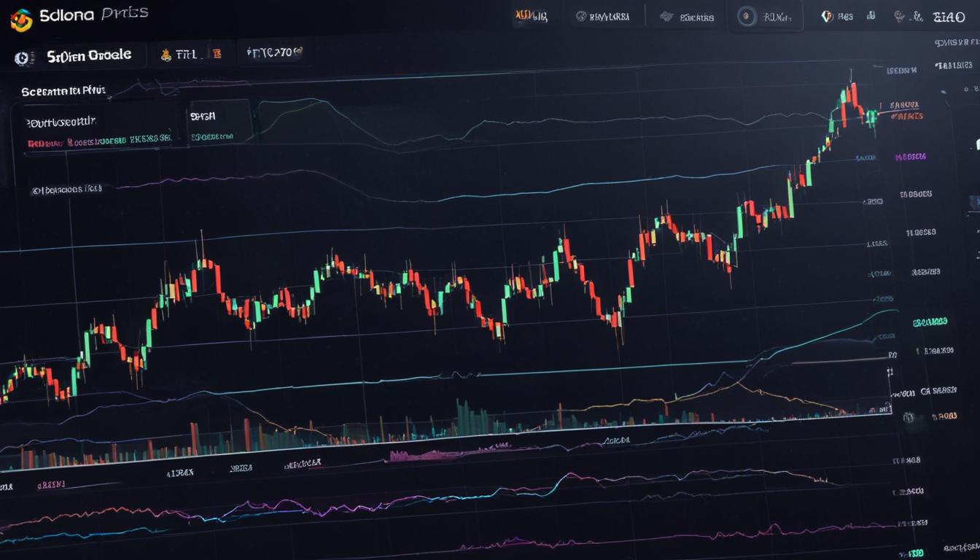Open the bell notification icon top right
The image size is (980, 560).
click(871, 15)
